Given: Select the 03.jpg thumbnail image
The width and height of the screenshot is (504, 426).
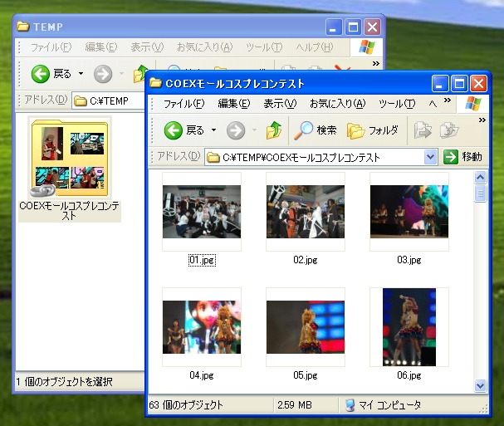Looking at the screenshot, I should click(x=409, y=212).
